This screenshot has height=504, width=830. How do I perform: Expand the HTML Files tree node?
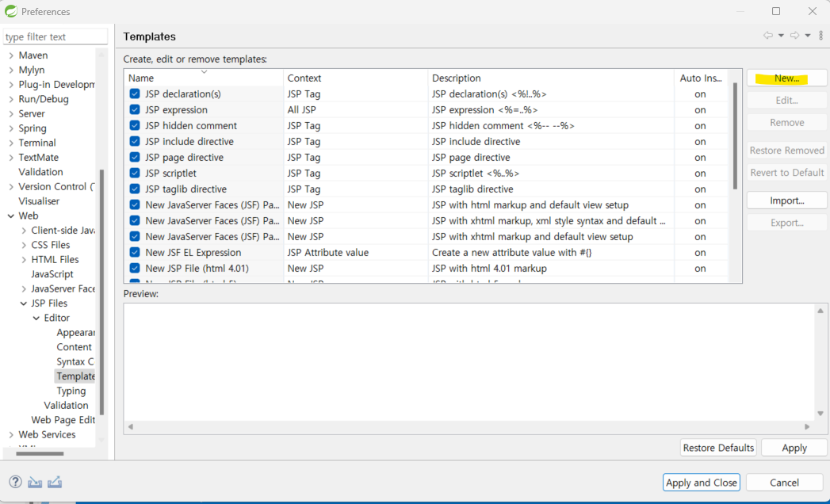pos(24,259)
